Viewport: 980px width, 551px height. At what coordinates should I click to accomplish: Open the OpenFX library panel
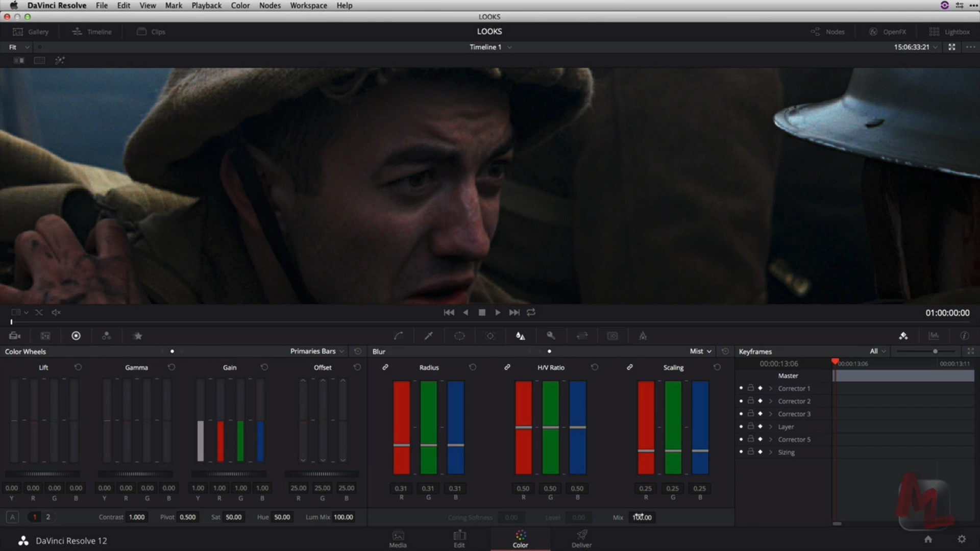click(888, 32)
